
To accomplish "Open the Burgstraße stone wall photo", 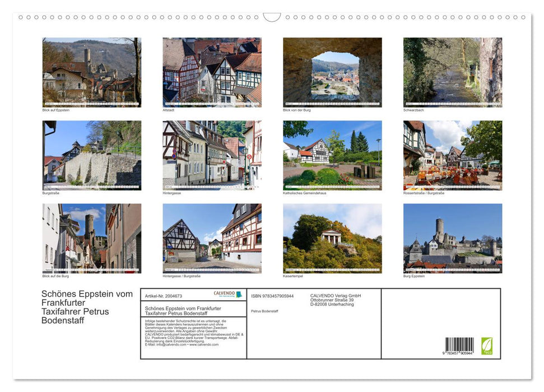I will [92, 155].
